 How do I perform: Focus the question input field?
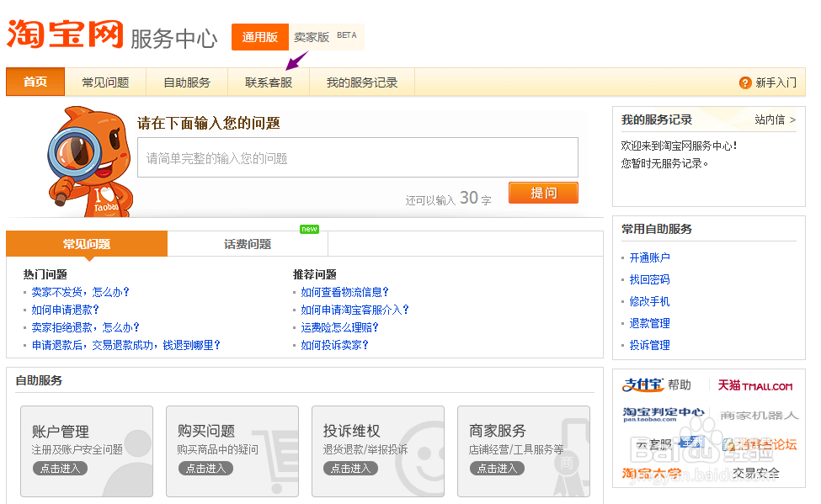358,157
